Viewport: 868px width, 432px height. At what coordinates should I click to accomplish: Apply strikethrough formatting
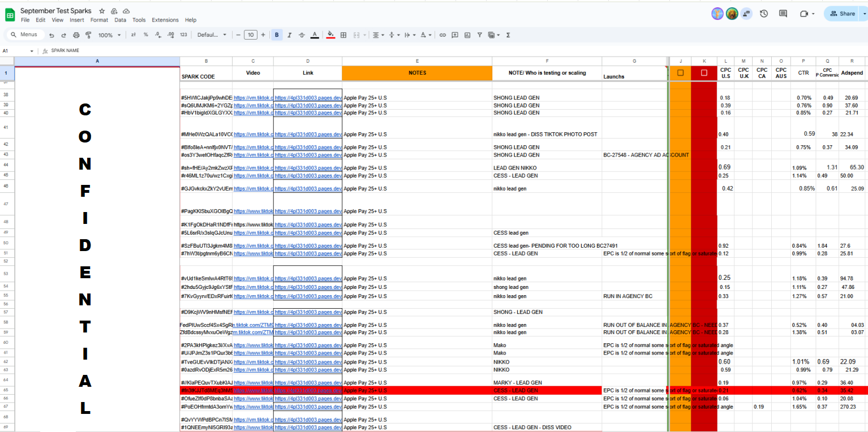point(302,35)
